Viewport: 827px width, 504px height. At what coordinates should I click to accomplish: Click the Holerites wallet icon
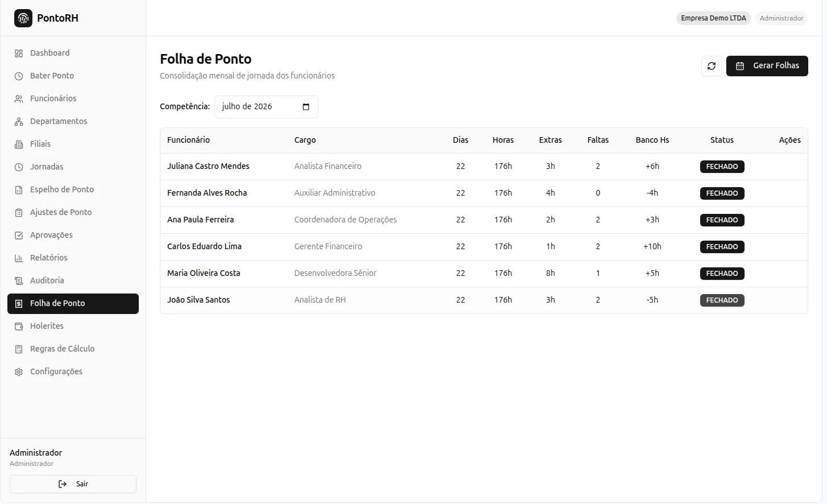click(x=19, y=326)
